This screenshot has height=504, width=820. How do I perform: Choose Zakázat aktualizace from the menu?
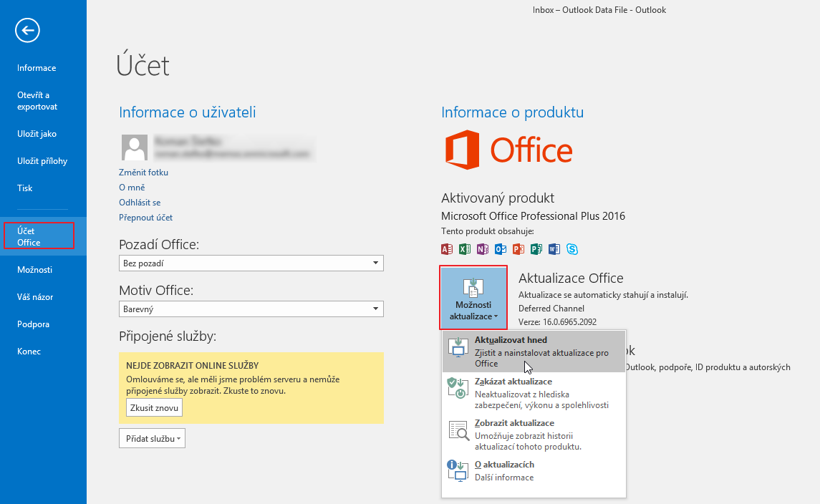click(x=534, y=393)
